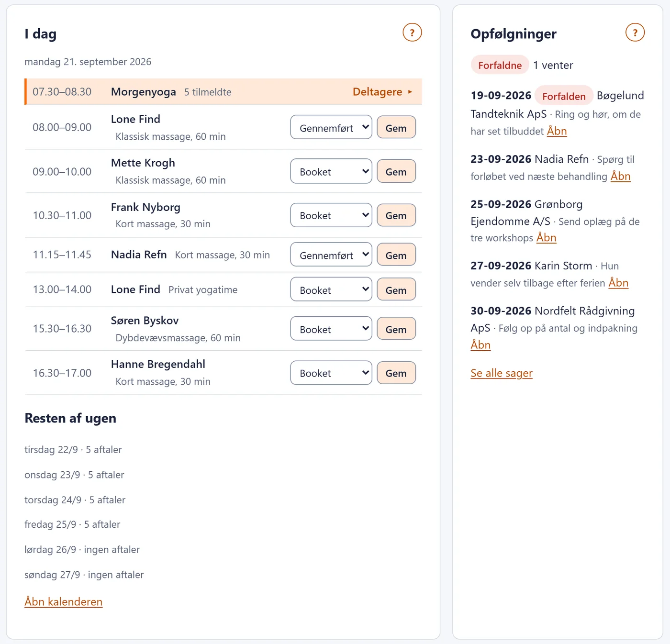Open help icon in Opfølgninger panel
The image size is (670, 644).
tap(635, 33)
